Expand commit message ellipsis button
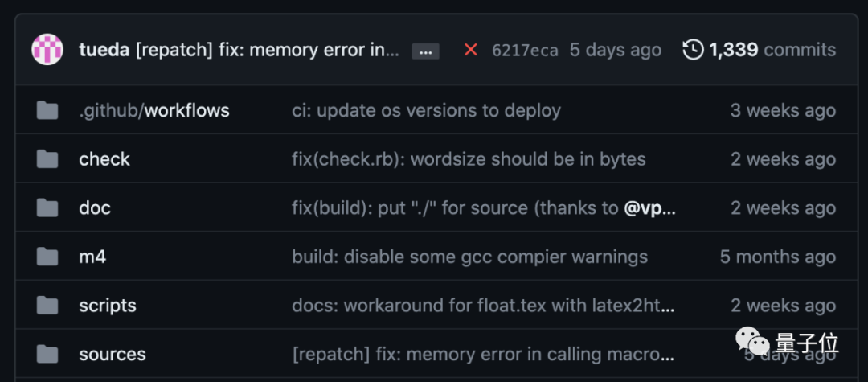The height and width of the screenshot is (382, 868). (x=426, y=51)
